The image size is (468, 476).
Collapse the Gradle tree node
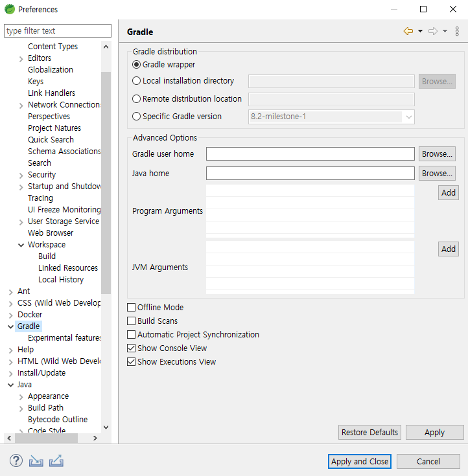click(x=10, y=326)
